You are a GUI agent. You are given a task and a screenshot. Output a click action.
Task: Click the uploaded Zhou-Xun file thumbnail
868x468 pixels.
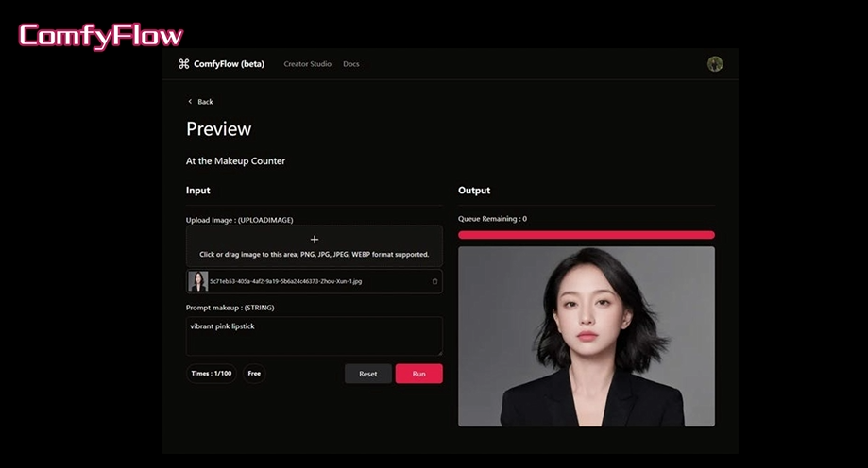(198, 281)
